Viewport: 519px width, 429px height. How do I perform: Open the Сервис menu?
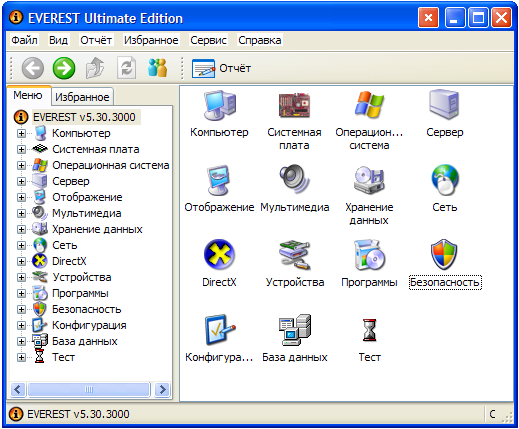pos(208,40)
